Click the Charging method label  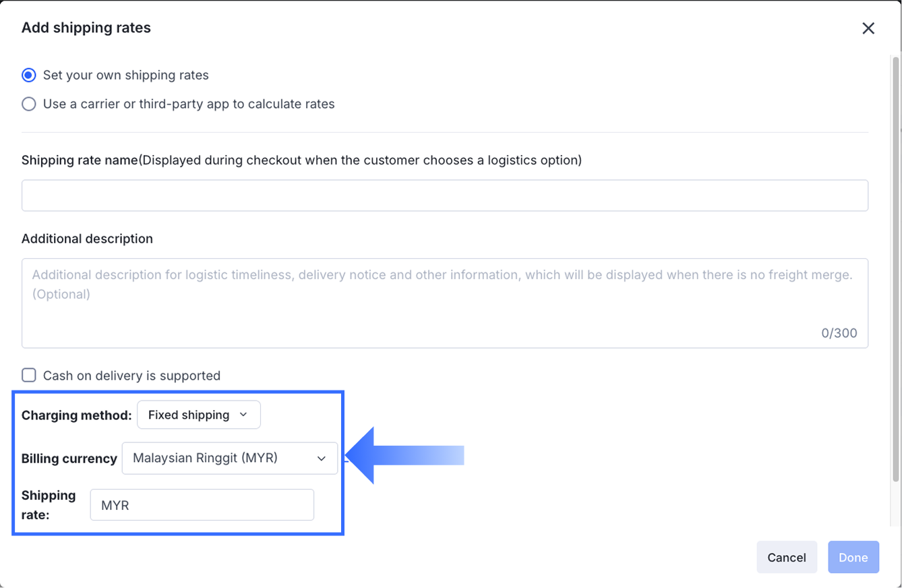click(x=76, y=415)
